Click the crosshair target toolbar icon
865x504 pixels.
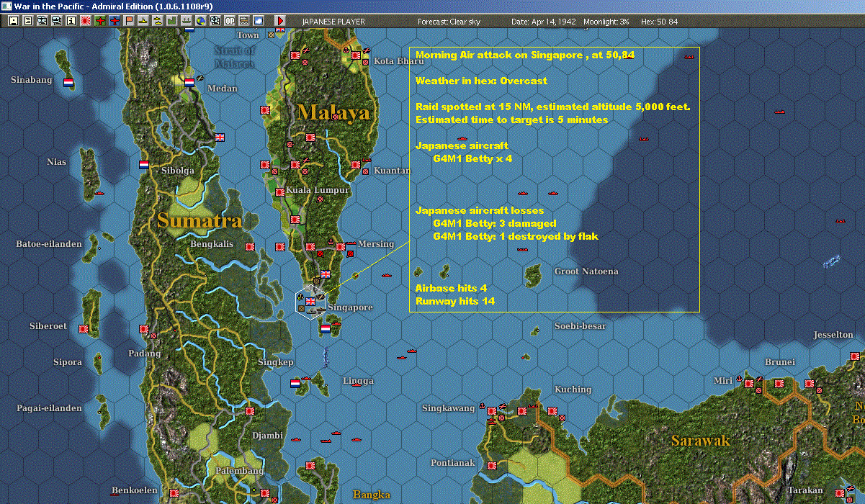click(215, 21)
